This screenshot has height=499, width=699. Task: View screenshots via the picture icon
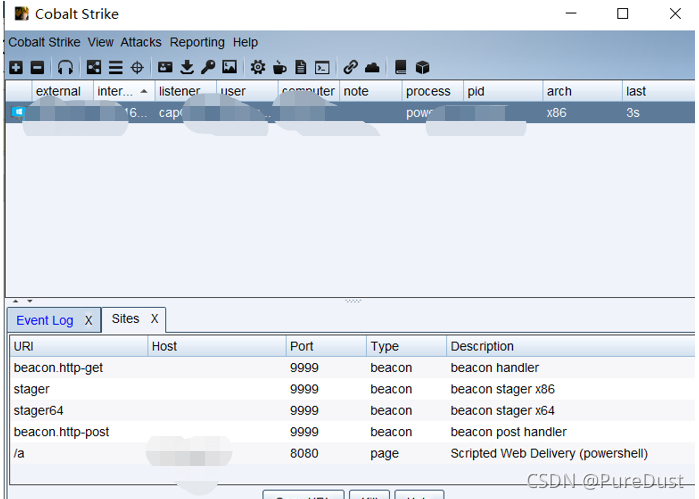[230, 67]
